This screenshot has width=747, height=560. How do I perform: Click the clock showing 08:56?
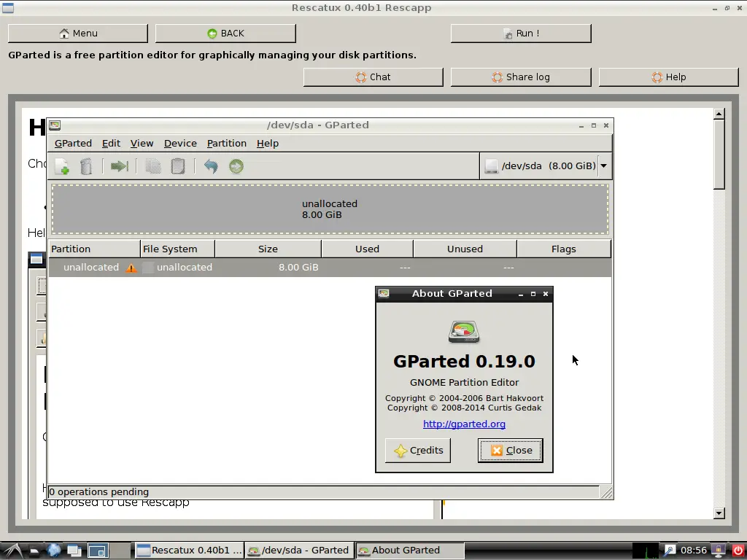click(693, 551)
